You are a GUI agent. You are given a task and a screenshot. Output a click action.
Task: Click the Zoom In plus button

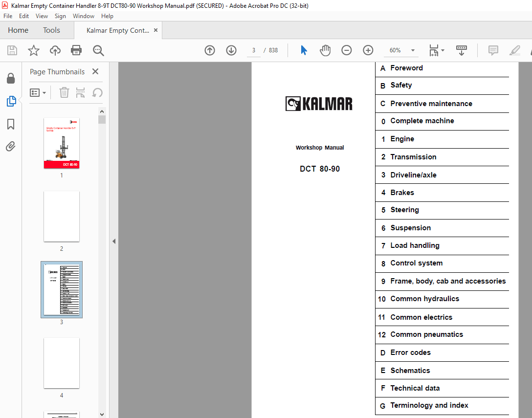(x=368, y=50)
